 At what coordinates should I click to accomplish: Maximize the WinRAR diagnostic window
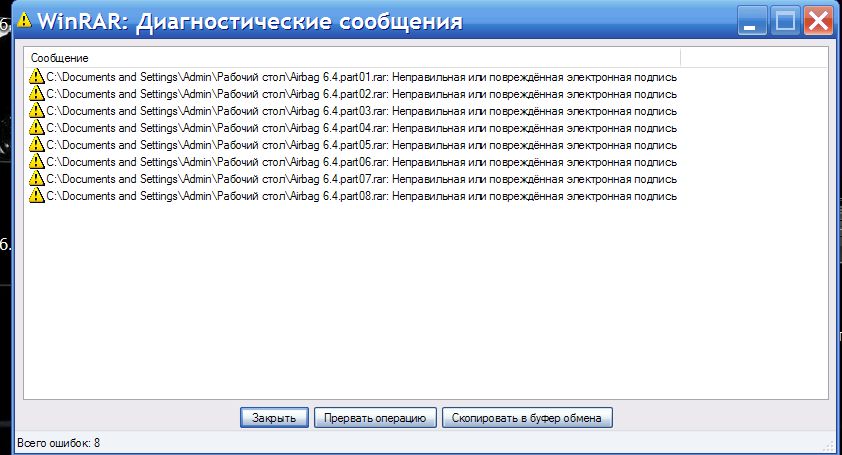785,21
